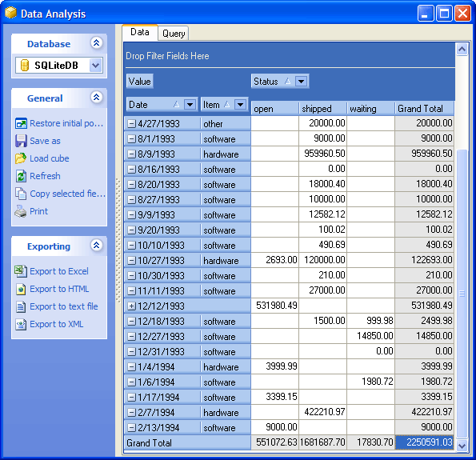
Task: Collapse the 8/9/1993 row
Action: 131,154
